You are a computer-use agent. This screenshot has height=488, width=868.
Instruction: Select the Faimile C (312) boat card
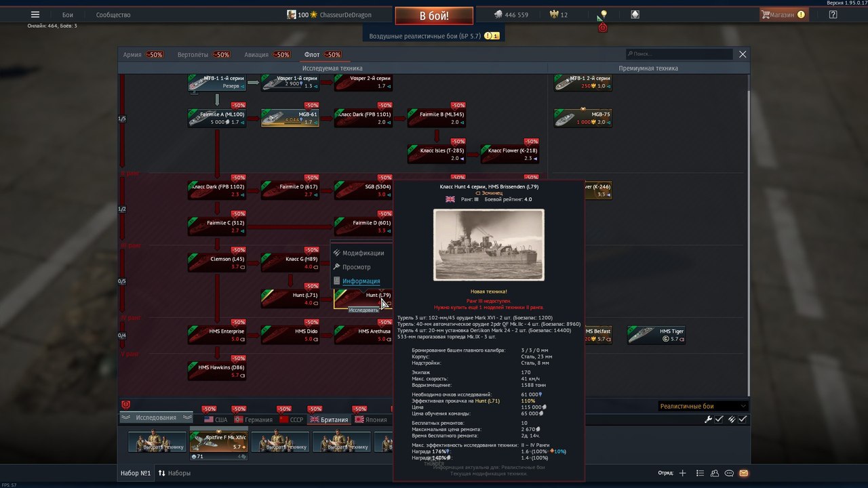pos(217,226)
